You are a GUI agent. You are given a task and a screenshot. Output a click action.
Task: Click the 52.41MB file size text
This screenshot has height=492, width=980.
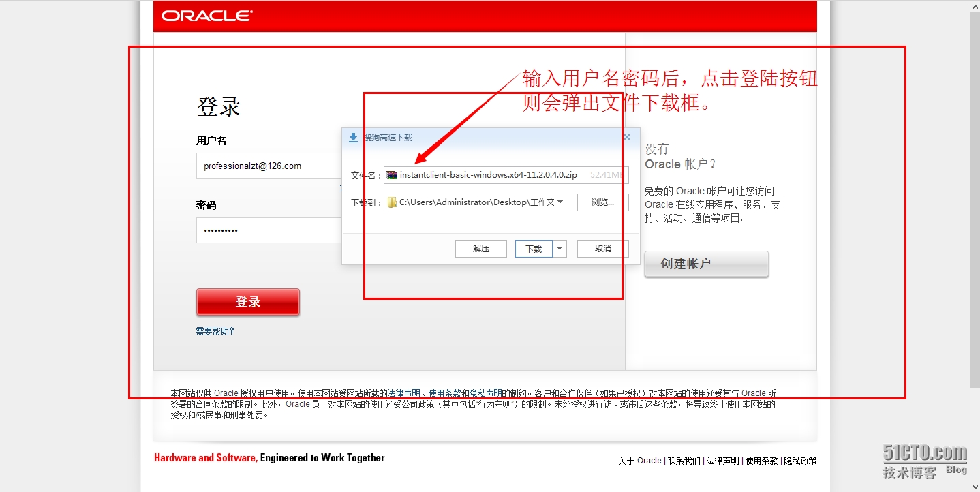point(606,175)
